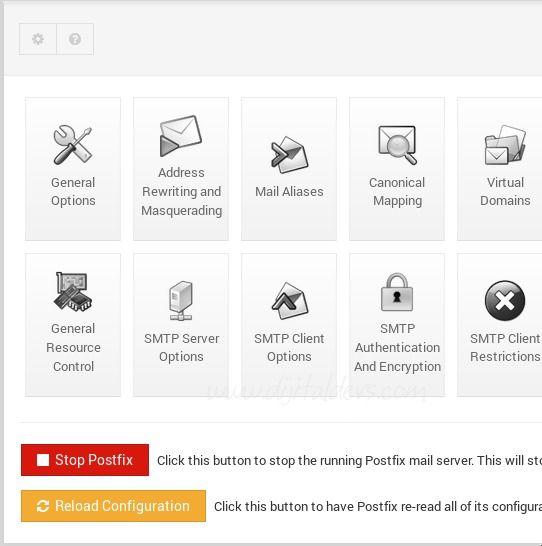Open SMTP Client Options envelope icon

coord(289,301)
